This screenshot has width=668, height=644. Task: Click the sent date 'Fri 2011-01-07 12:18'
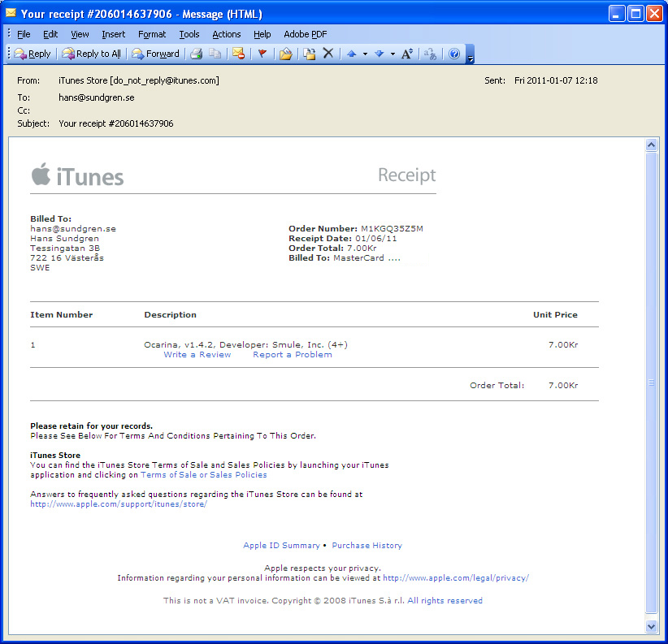click(556, 80)
